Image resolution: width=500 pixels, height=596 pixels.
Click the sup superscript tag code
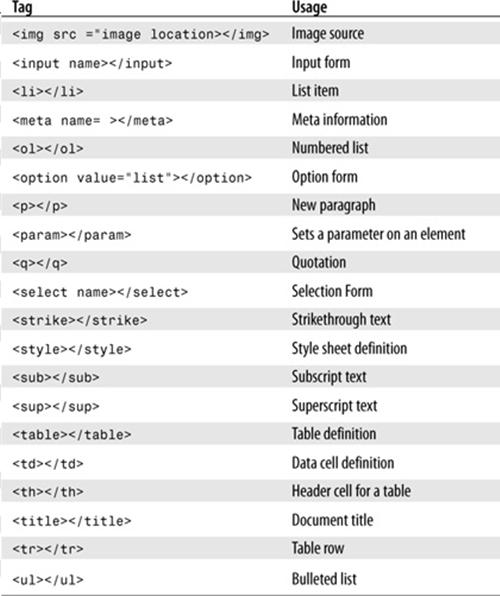[x=56, y=406]
